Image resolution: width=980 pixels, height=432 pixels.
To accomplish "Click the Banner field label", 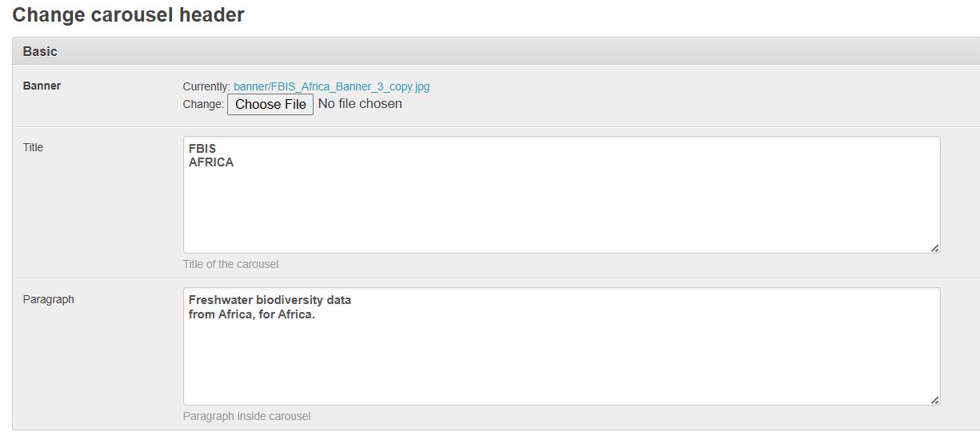I will pyautogui.click(x=42, y=86).
